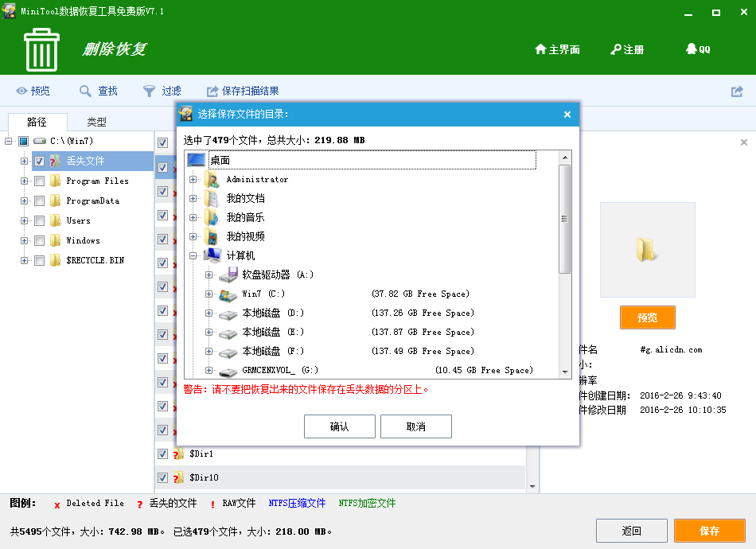This screenshot has height=549, width=756.
Task: Click the $Dir10 folder icon
Action: point(178,477)
